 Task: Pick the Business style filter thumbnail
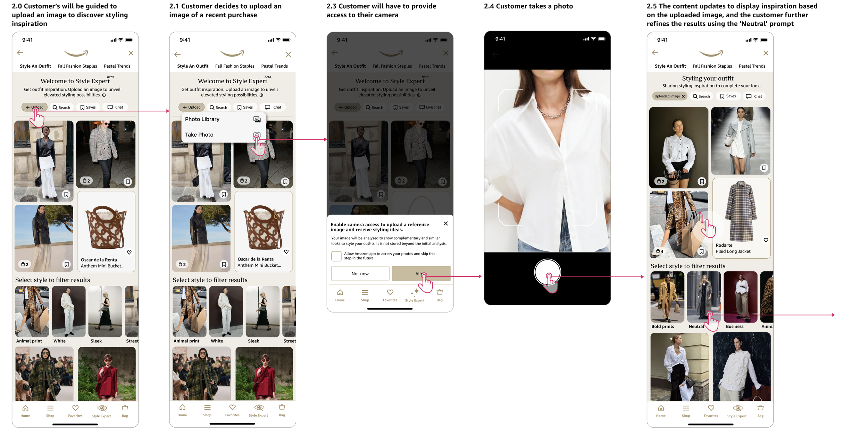740,297
